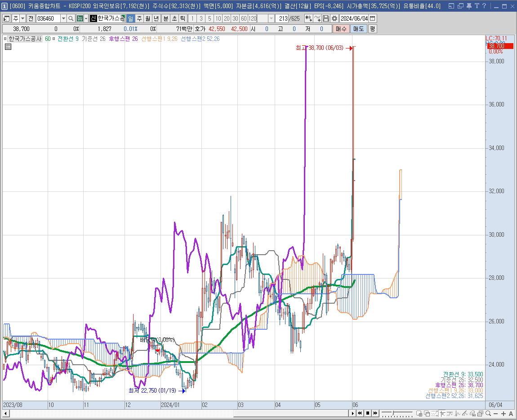Open the dropdown arrow next to 뉴 icon

coord(86,18)
